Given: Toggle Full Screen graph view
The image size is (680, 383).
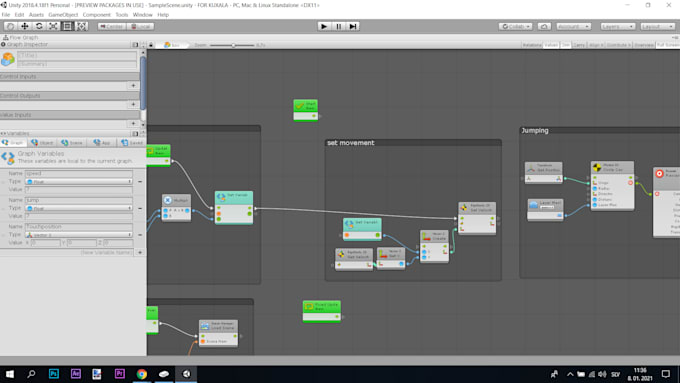Looking at the screenshot, I should tap(668, 45).
